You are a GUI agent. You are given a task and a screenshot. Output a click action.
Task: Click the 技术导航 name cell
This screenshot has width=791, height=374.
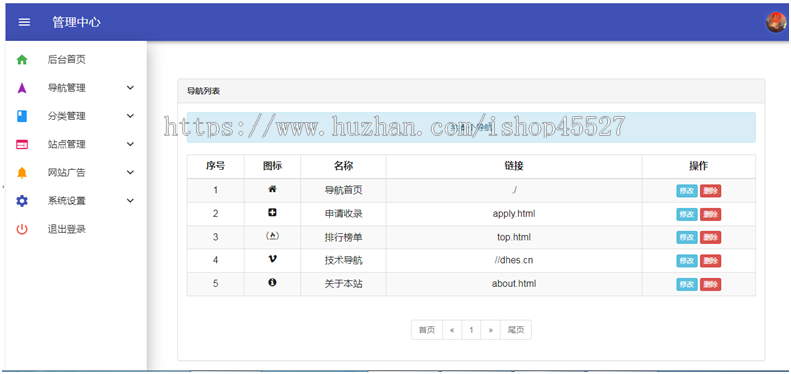(343, 260)
